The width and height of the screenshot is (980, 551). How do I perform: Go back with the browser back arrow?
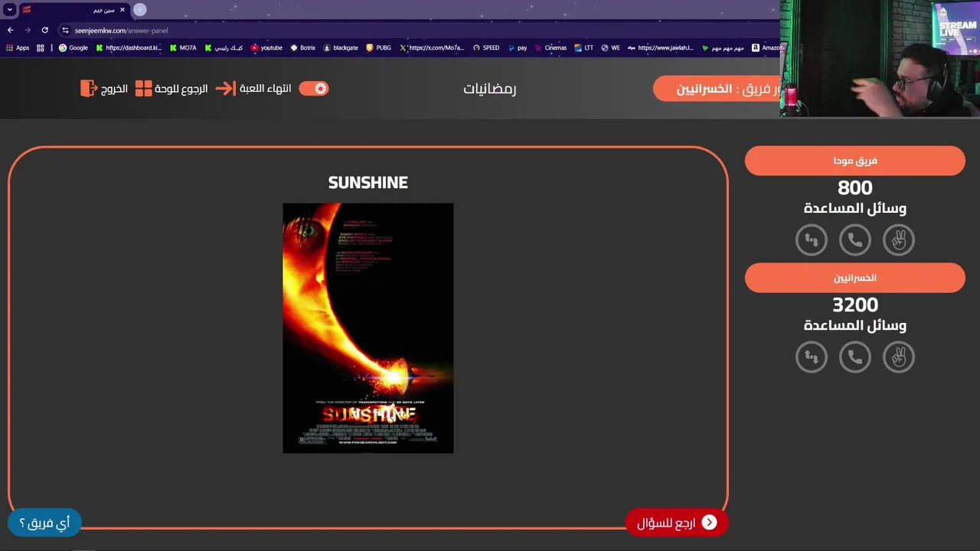point(11,30)
